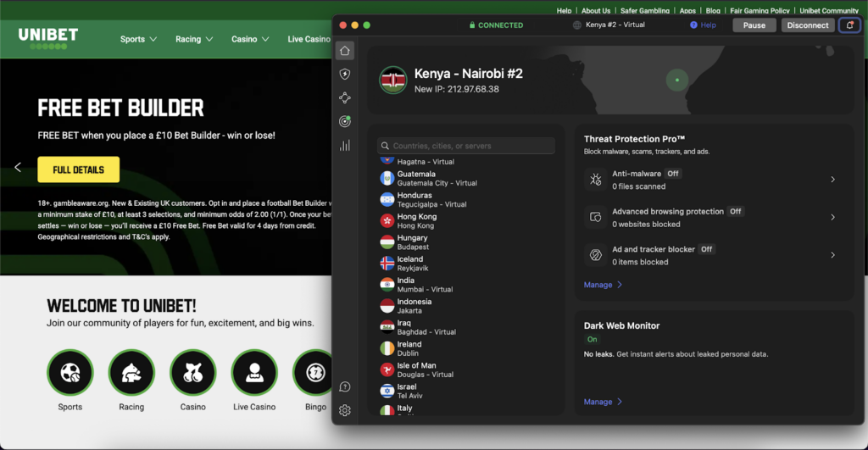
Task: Open Sports dropdown in Unibet nav
Action: [x=138, y=39]
